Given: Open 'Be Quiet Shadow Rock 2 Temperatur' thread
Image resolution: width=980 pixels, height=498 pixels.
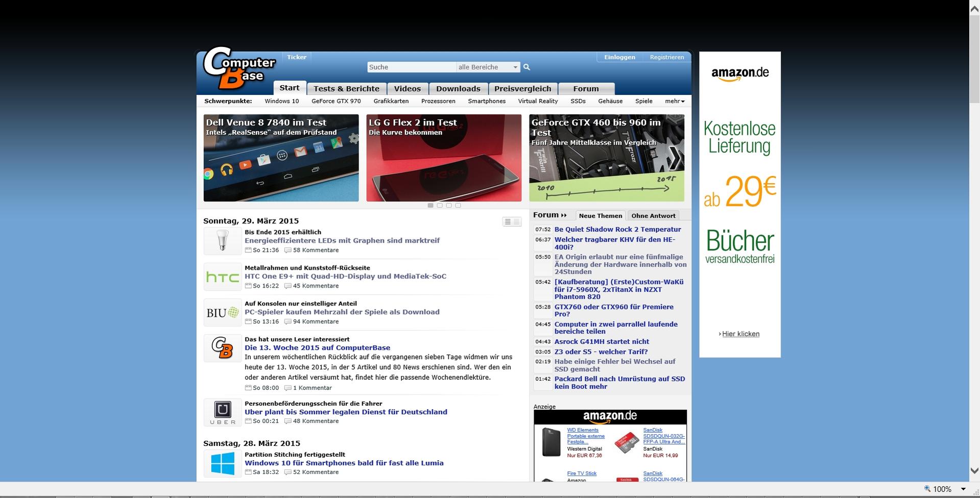Looking at the screenshot, I should tap(617, 229).
